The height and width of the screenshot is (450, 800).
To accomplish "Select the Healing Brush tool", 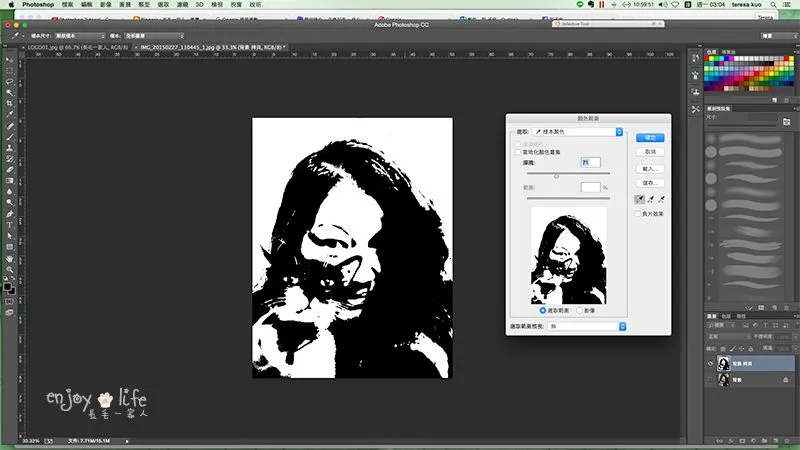I will (10, 126).
